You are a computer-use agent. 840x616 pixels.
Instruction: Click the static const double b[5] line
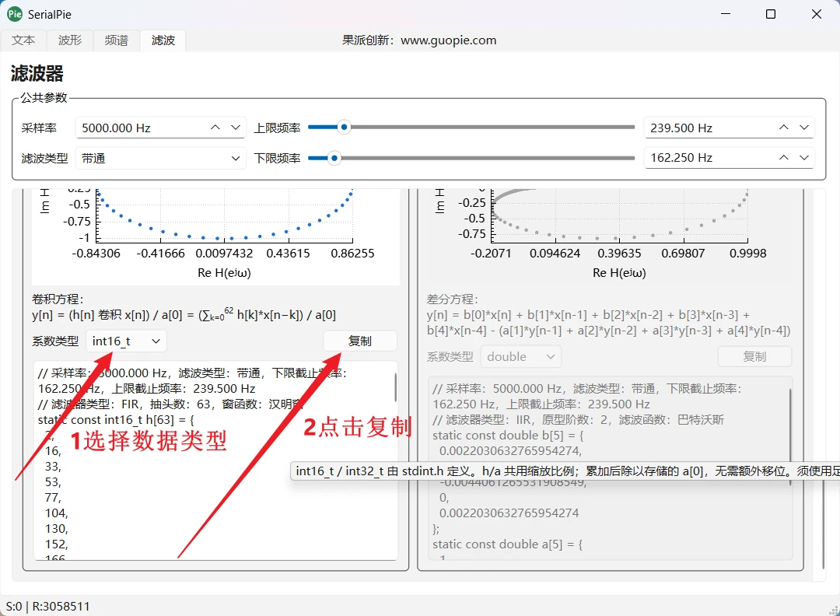coord(508,436)
